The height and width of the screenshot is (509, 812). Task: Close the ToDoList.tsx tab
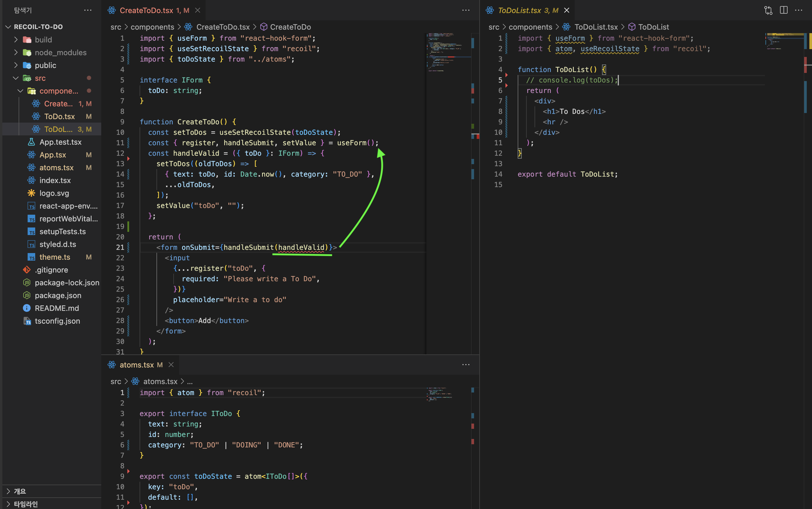567,10
